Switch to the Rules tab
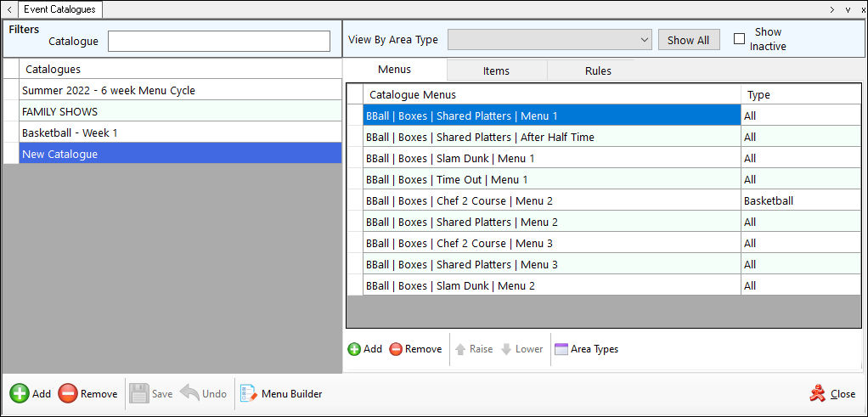The height and width of the screenshot is (417, 868). pyautogui.click(x=598, y=70)
